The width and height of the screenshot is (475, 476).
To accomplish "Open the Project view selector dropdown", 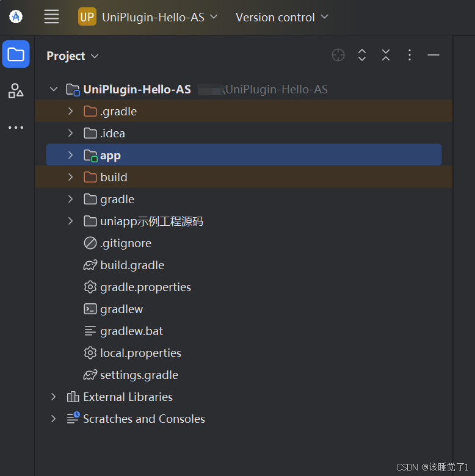I will click(x=72, y=56).
